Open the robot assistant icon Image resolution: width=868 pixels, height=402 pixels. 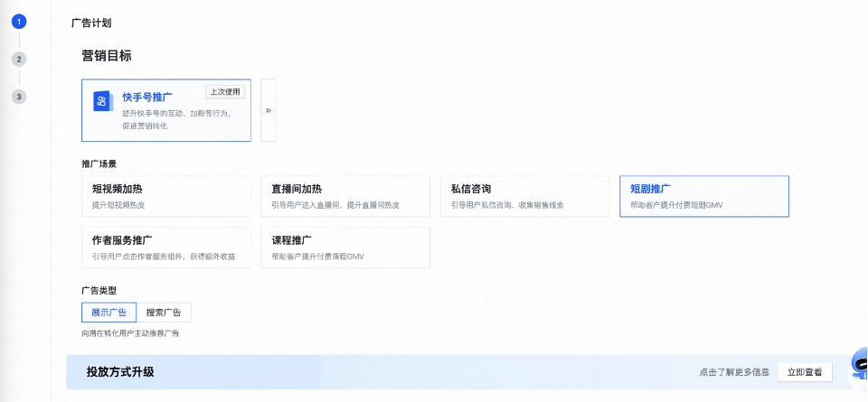coord(859,365)
